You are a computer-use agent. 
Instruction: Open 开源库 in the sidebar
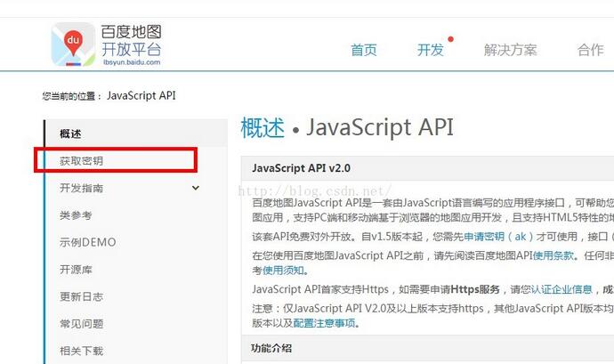(x=76, y=269)
